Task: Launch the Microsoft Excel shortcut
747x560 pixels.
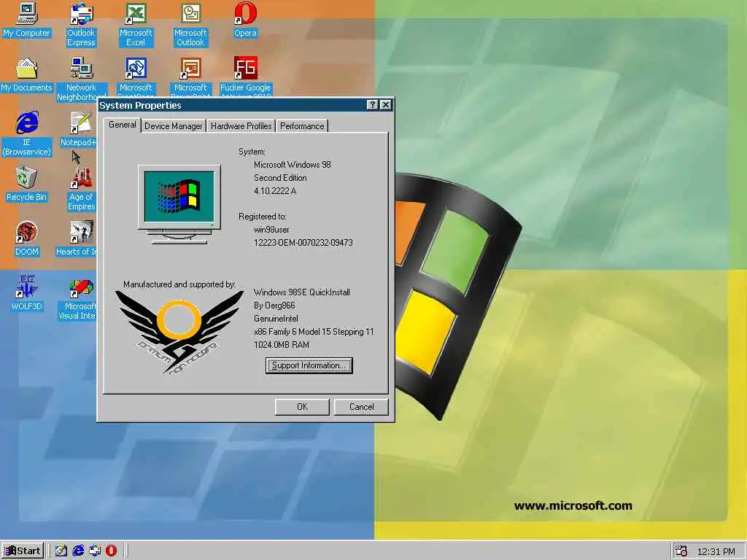Action: (136, 24)
